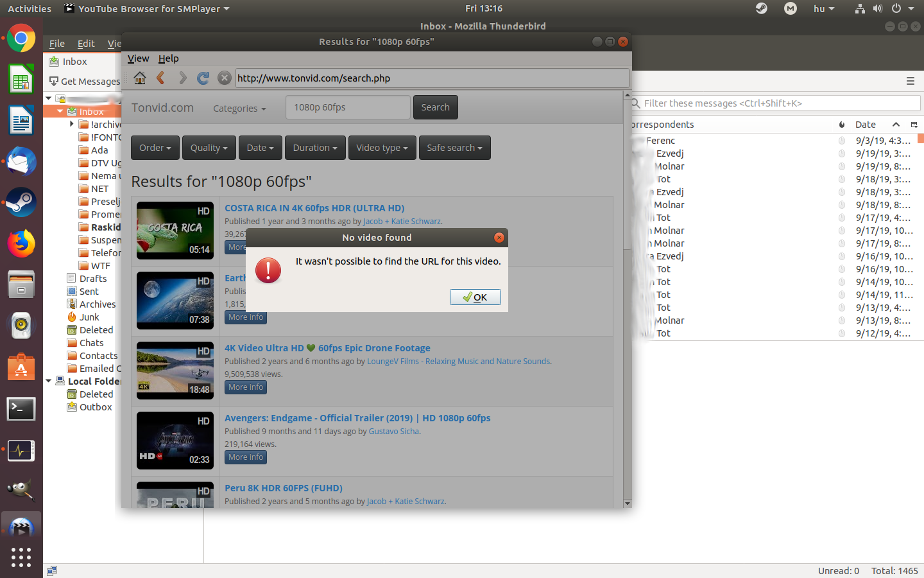Open Activities overview
This screenshot has height=578, width=924.
click(x=30, y=8)
